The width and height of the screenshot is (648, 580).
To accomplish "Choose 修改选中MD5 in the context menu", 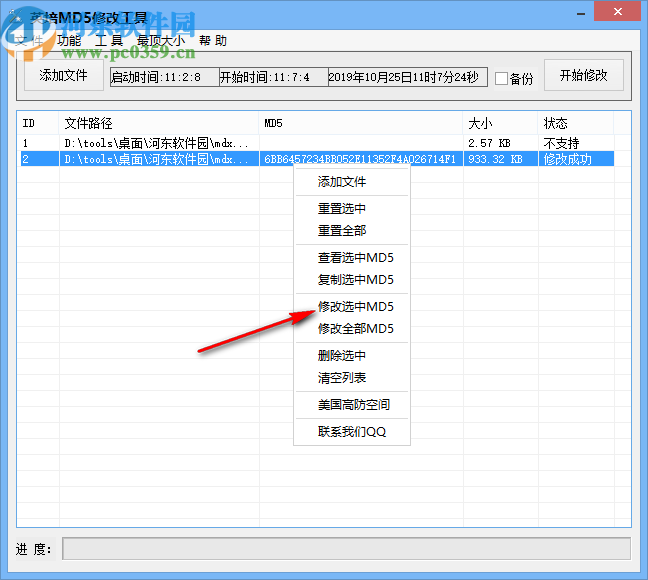I will click(x=355, y=306).
